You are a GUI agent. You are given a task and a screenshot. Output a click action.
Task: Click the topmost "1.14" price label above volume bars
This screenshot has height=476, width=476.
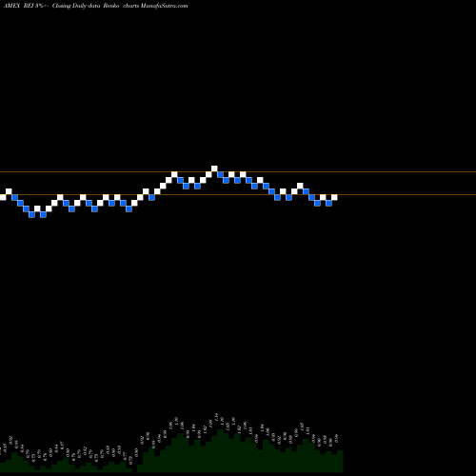(216, 417)
